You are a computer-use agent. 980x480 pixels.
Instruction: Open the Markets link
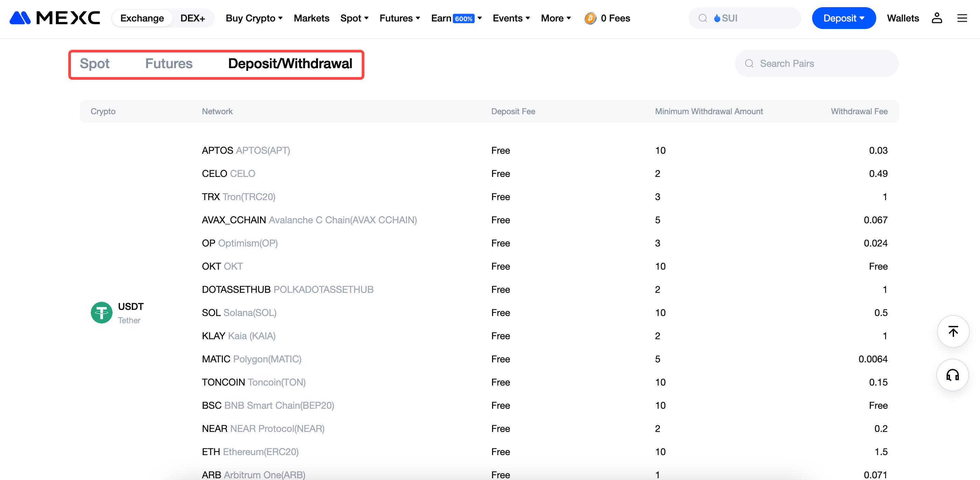coord(311,18)
